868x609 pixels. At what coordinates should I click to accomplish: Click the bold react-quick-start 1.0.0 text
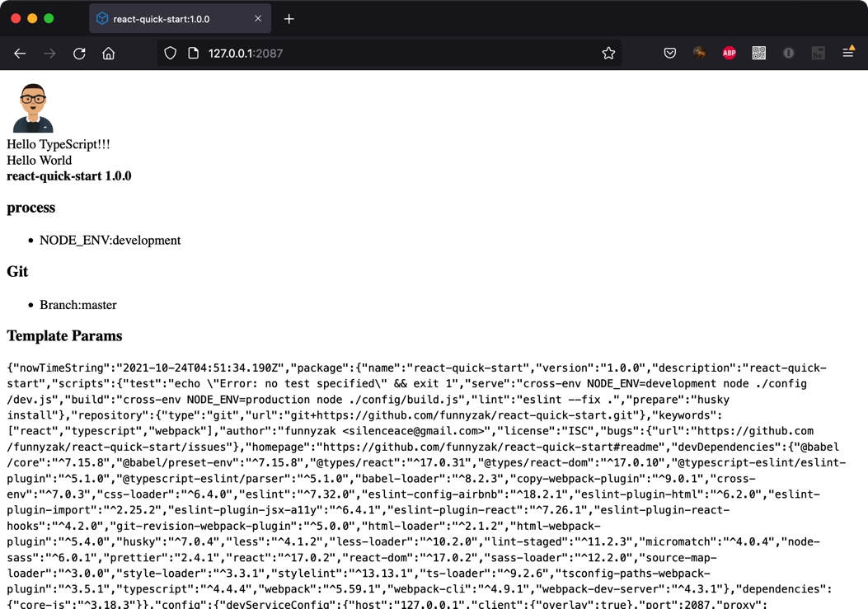coord(69,176)
